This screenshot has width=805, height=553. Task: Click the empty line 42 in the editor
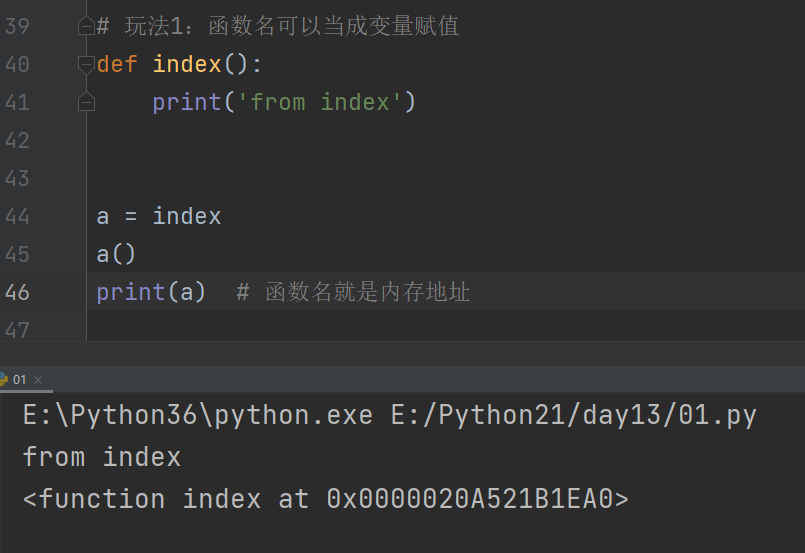click(x=300, y=140)
